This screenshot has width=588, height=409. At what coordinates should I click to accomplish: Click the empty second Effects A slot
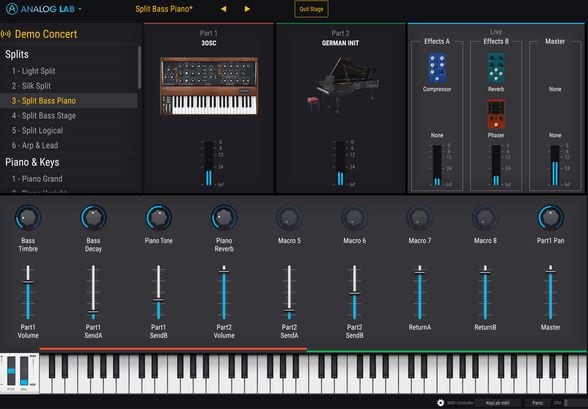437,135
